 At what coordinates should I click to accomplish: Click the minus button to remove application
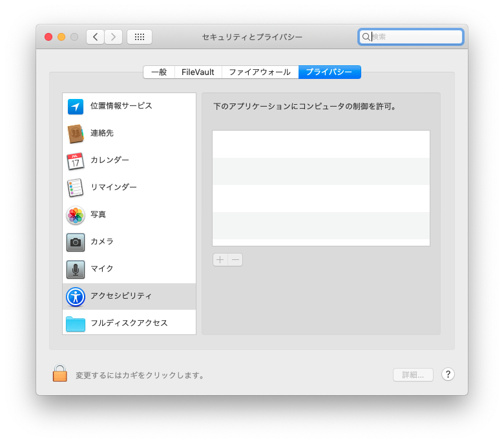tap(235, 260)
